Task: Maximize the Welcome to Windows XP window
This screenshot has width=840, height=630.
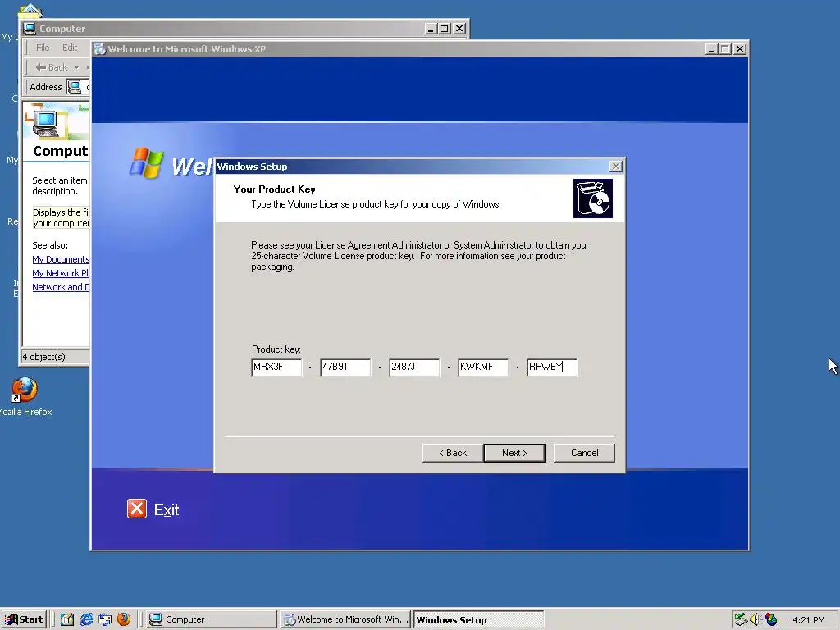Action: (x=725, y=48)
